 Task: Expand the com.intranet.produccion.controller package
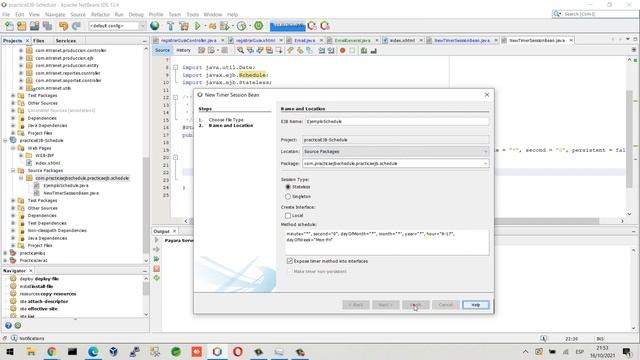pos(21,51)
